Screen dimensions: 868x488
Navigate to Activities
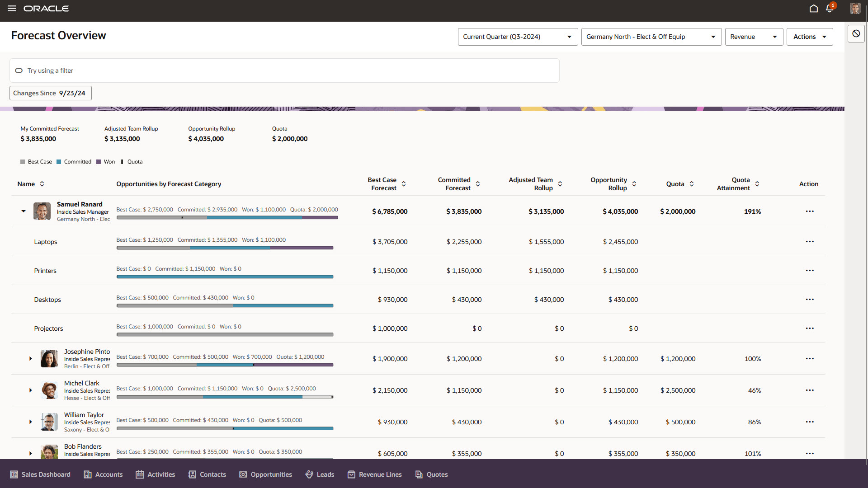coord(155,474)
